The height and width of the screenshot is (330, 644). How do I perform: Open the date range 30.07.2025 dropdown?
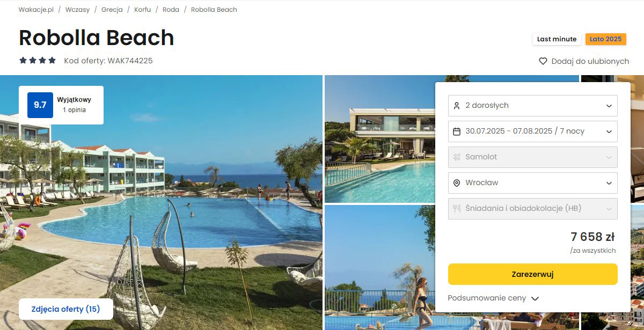coord(533,131)
